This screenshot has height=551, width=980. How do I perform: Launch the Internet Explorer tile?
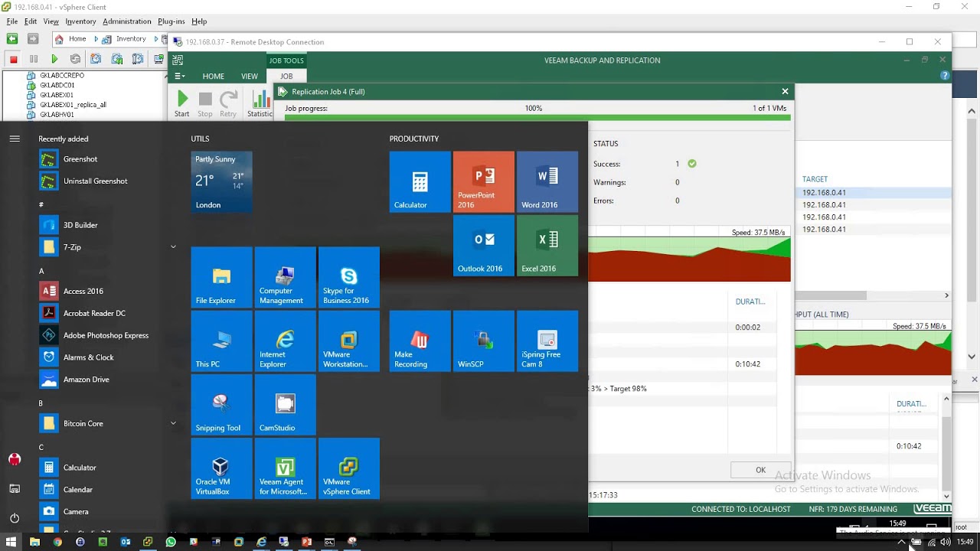click(x=285, y=341)
